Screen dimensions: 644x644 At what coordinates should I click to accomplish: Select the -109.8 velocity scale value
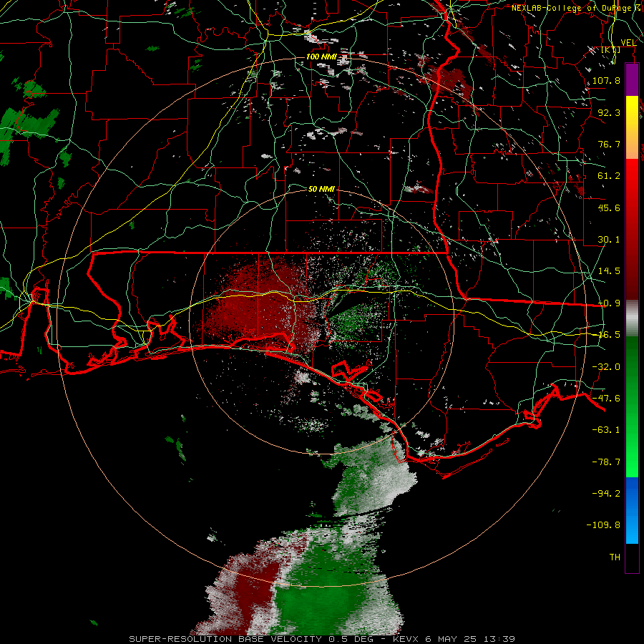[603, 525]
